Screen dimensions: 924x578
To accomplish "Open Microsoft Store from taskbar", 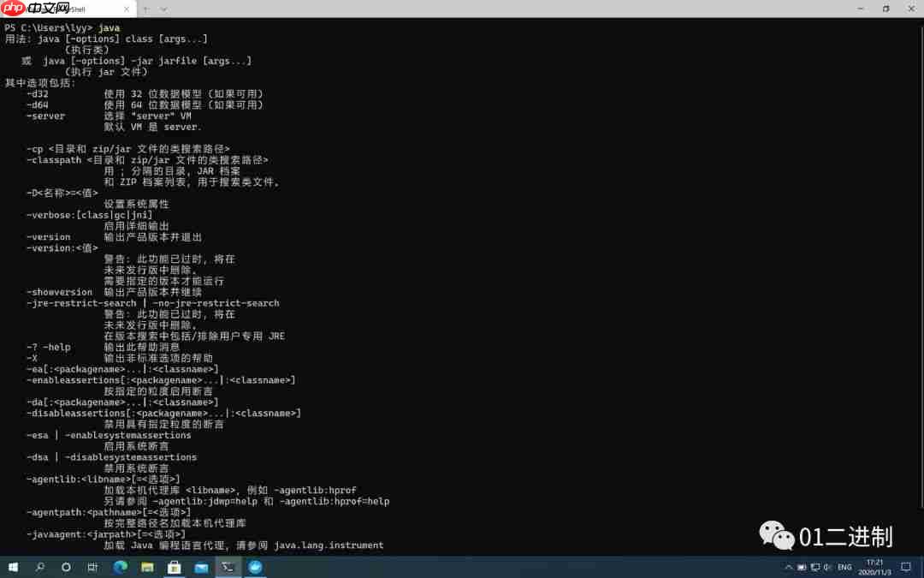I will click(x=174, y=568).
